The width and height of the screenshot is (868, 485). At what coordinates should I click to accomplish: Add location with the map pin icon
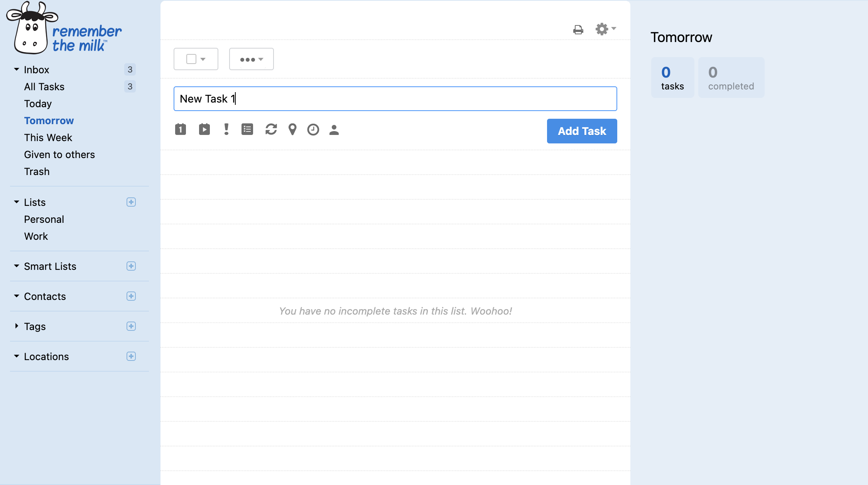point(292,129)
